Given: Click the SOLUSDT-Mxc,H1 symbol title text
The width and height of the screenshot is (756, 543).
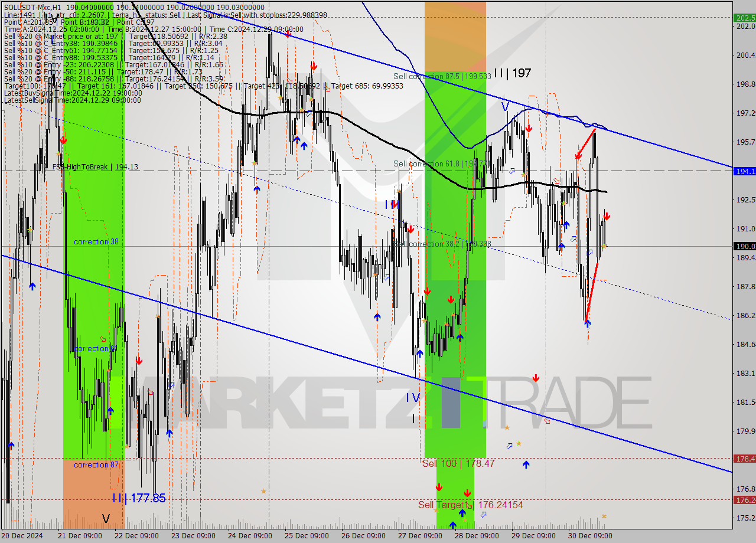Looking at the screenshot, I should (x=32, y=9).
